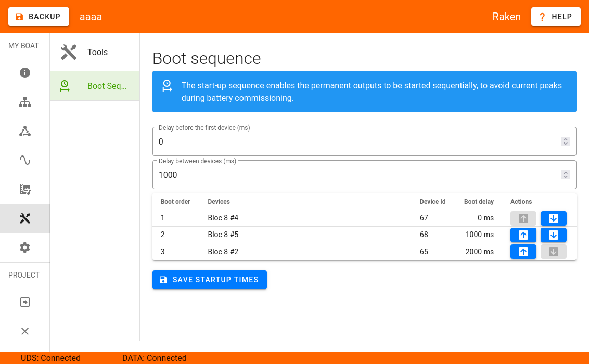Focus the Delay between devices field

pyautogui.click(x=364, y=175)
